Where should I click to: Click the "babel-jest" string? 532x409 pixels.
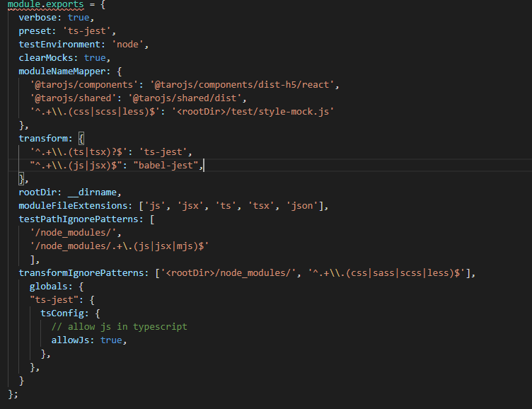[x=166, y=166]
